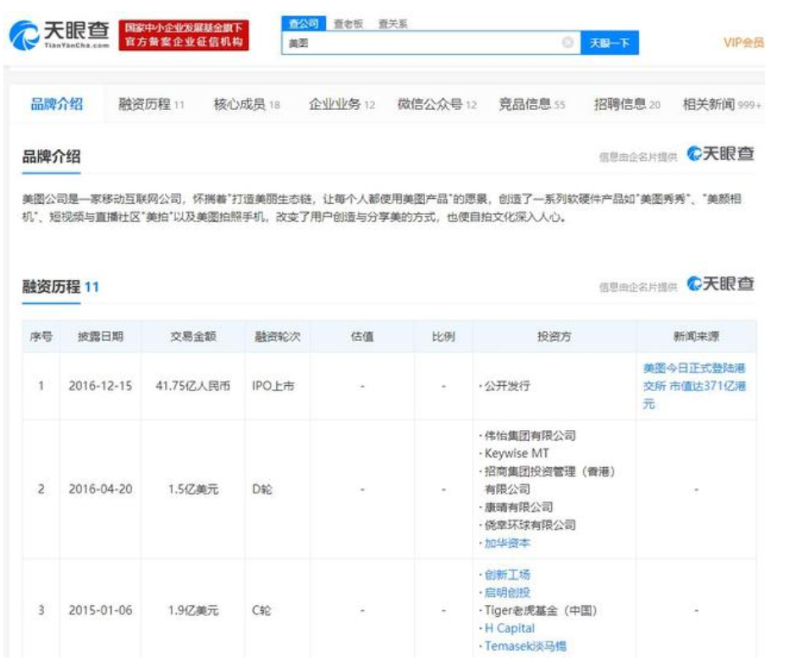
Task: Clear the search box with the X icon
Action: (x=567, y=43)
